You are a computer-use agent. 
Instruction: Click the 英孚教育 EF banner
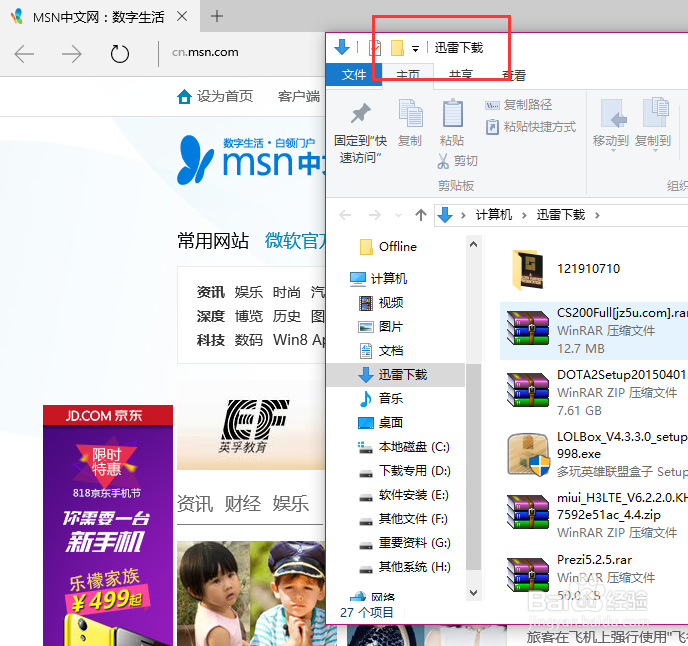pyautogui.click(x=251, y=426)
